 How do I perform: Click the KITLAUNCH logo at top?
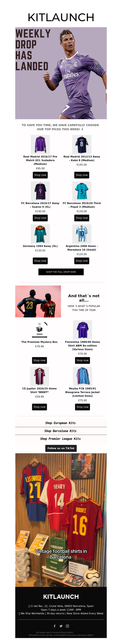[x=61, y=17]
